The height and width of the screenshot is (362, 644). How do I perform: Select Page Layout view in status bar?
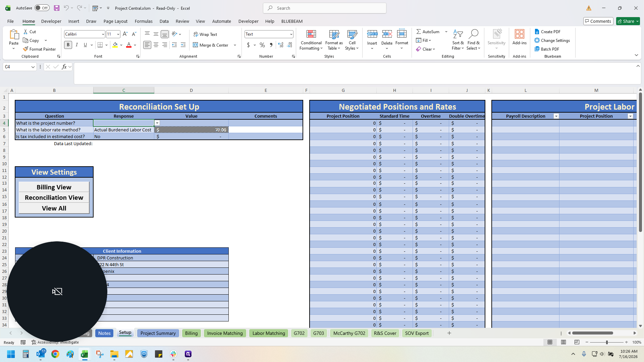(563, 342)
